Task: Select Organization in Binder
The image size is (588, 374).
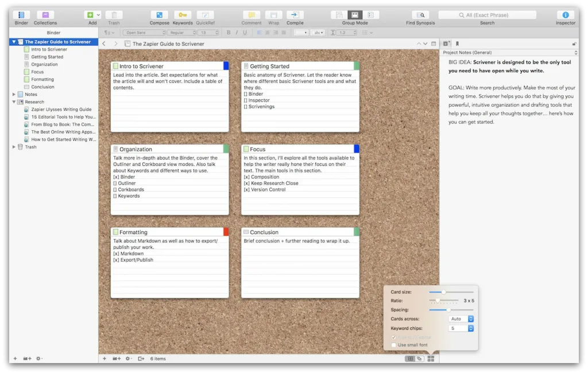Action: pos(44,64)
